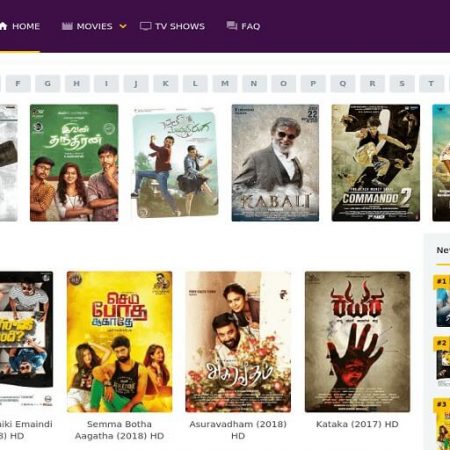This screenshot has width=450, height=450.
Task: Expand the Movies dropdown chevron
Action: tap(123, 26)
